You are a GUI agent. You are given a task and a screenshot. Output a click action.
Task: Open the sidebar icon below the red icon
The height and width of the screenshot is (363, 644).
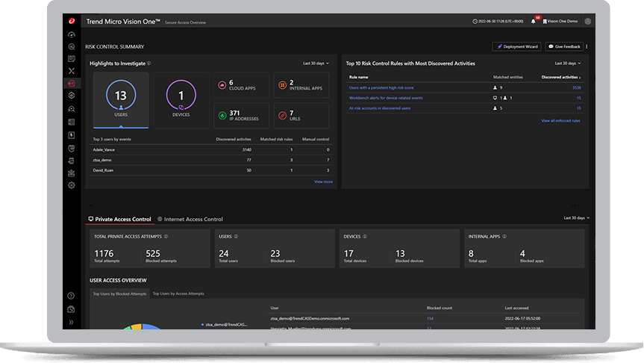click(x=72, y=96)
